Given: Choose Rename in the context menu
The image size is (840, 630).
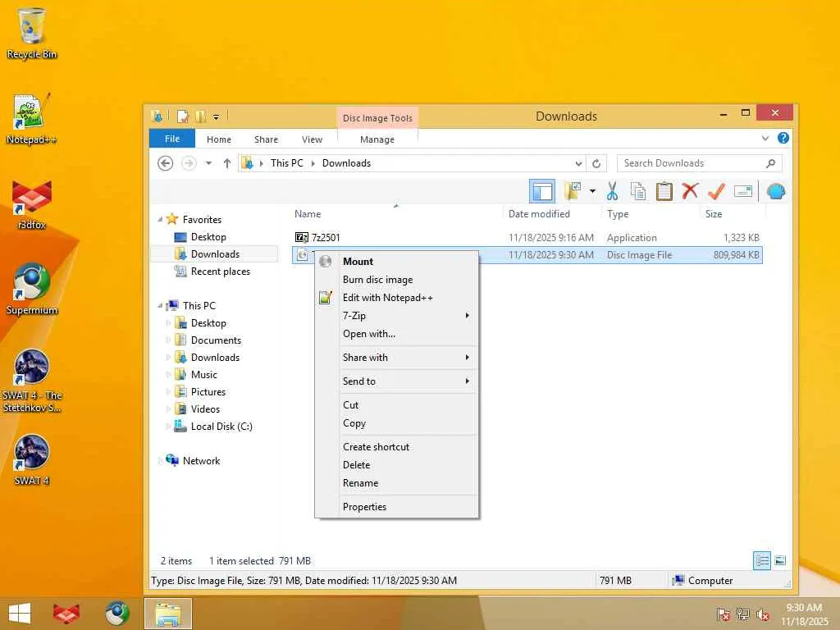Looking at the screenshot, I should click(396, 483).
